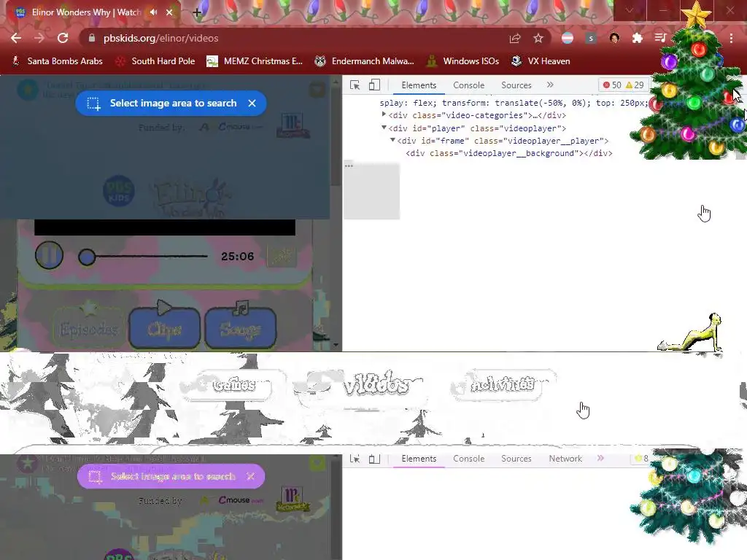
Task: Click the striped flag extension icon
Action: pos(568,38)
